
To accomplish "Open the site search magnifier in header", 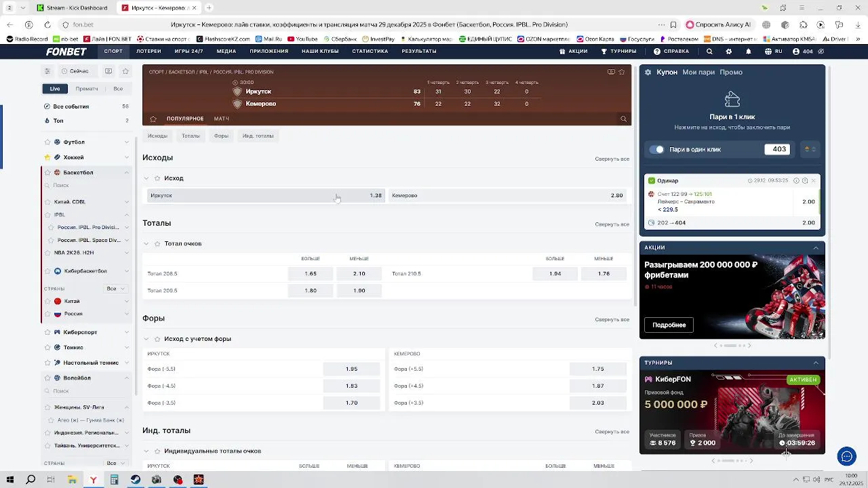I will pos(709,52).
